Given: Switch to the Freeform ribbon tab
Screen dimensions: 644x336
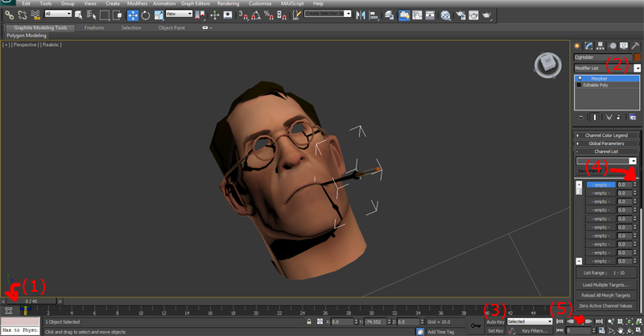Looking at the screenshot, I should point(95,27).
